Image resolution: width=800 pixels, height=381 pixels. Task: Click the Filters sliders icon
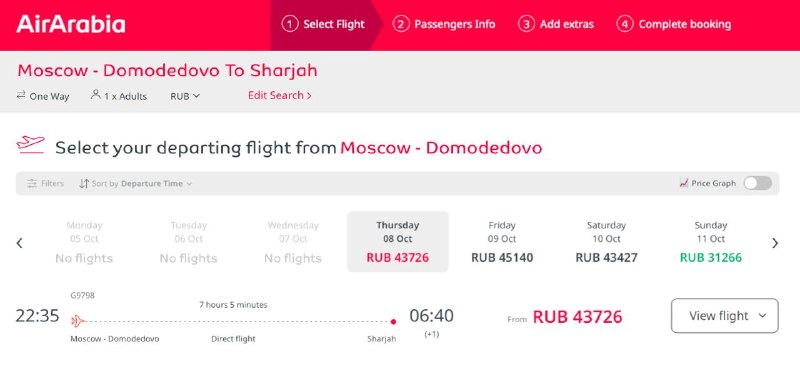pyautogui.click(x=32, y=184)
